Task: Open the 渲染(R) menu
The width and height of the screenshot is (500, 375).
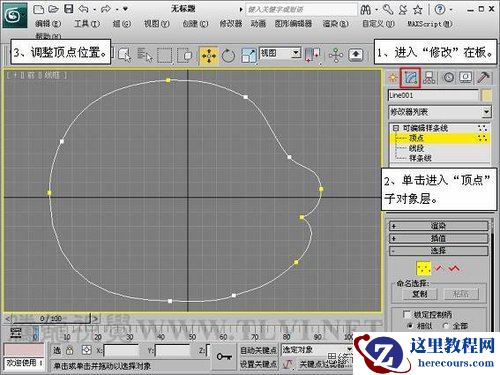Action: (335, 24)
